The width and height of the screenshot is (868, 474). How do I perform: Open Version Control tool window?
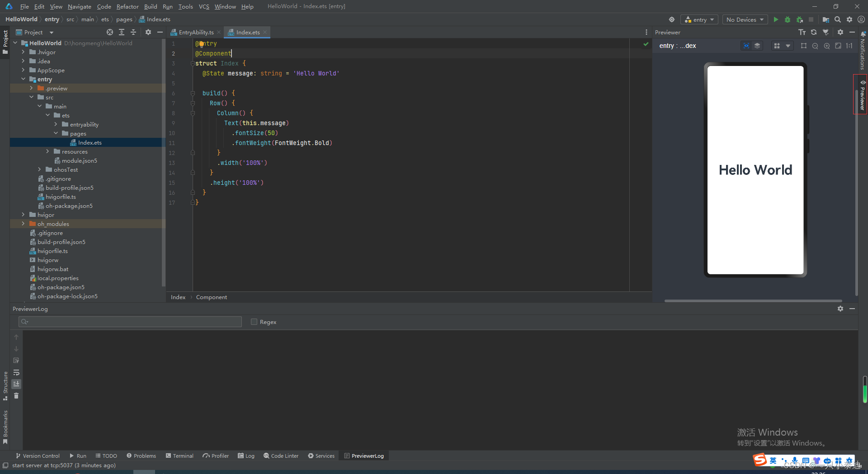tap(38, 455)
